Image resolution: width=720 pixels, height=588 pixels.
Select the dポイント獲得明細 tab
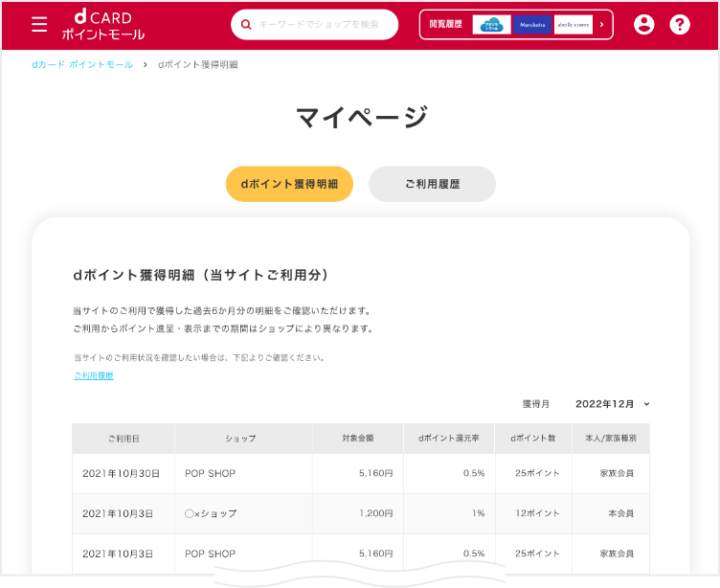point(289,184)
